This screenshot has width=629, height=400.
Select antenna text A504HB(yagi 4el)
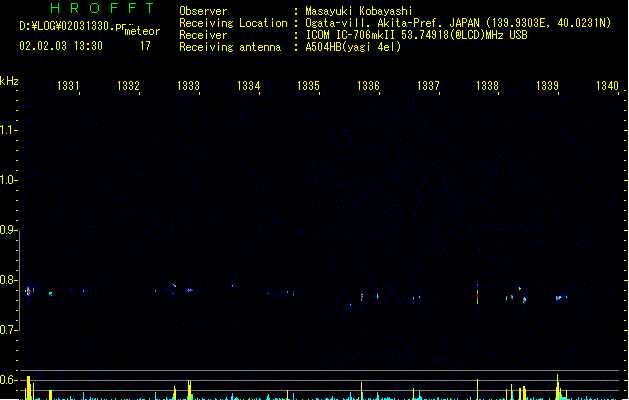click(x=353, y=47)
